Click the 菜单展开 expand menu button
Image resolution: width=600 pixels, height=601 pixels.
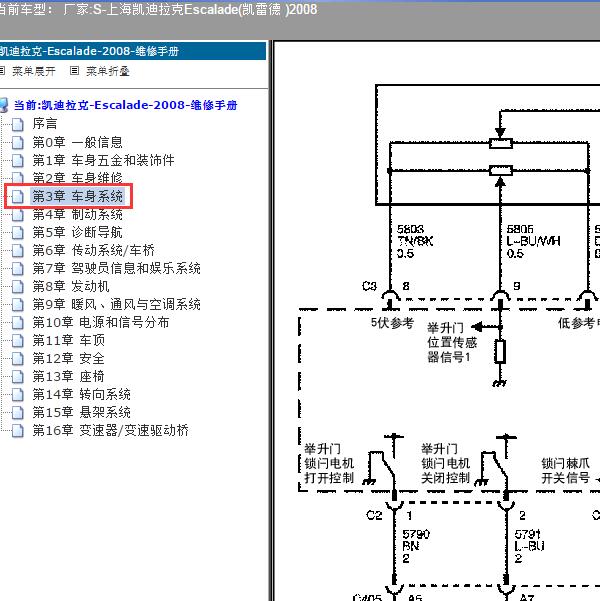tap(34, 71)
